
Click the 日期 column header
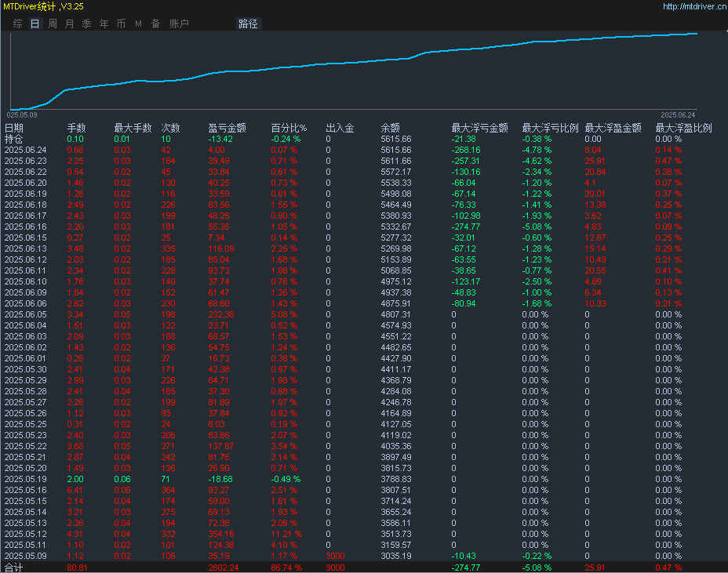(x=14, y=128)
